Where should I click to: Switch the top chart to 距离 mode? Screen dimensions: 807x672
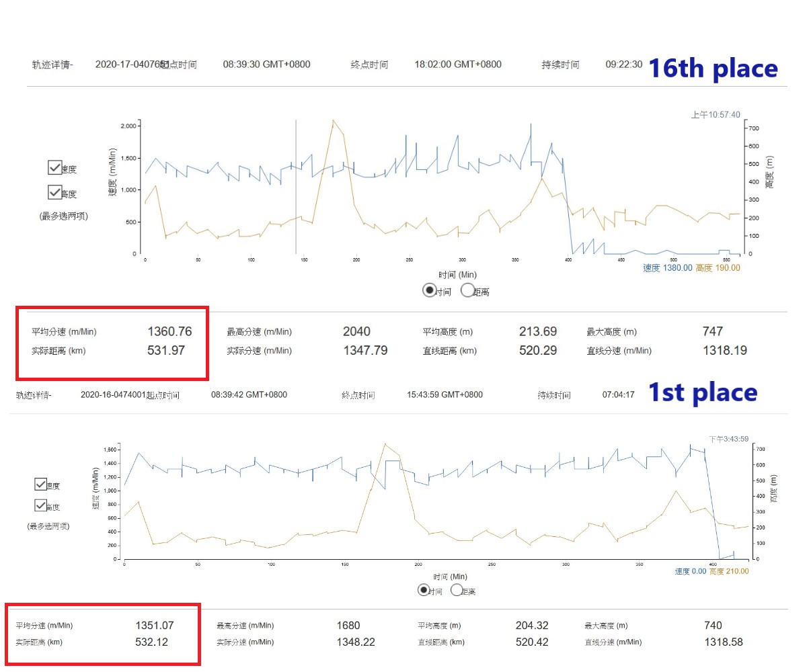pos(467,290)
